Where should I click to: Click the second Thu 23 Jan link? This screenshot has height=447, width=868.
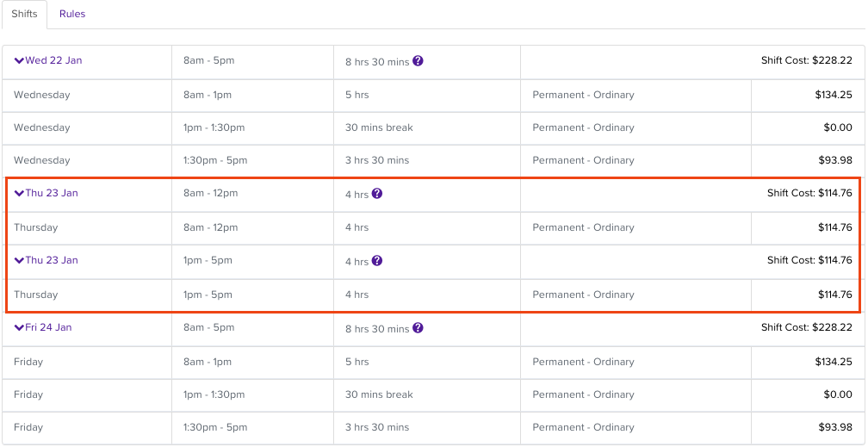coord(52,261)
